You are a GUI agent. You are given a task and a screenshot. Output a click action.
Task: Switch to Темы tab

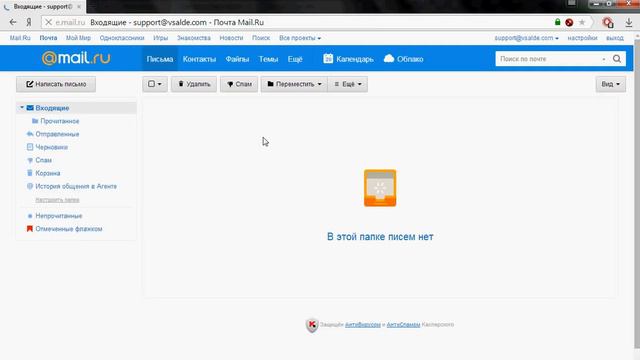point(268,59)
